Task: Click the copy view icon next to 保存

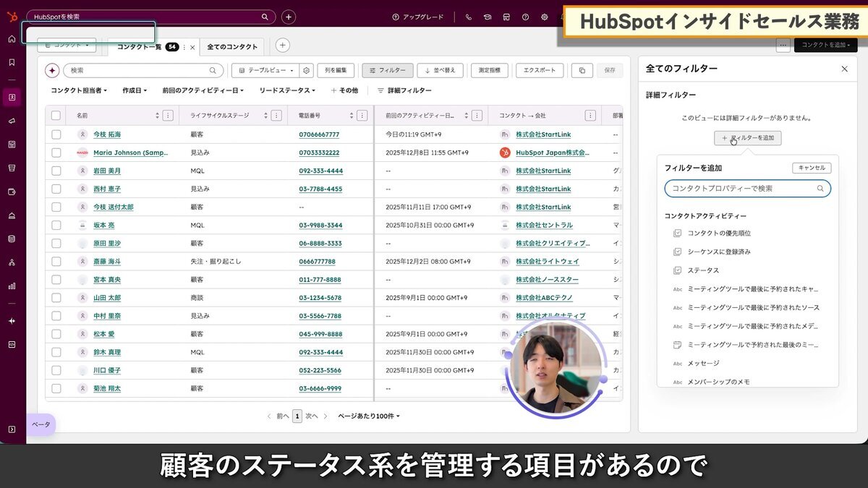Action: [x=584, y=70]
